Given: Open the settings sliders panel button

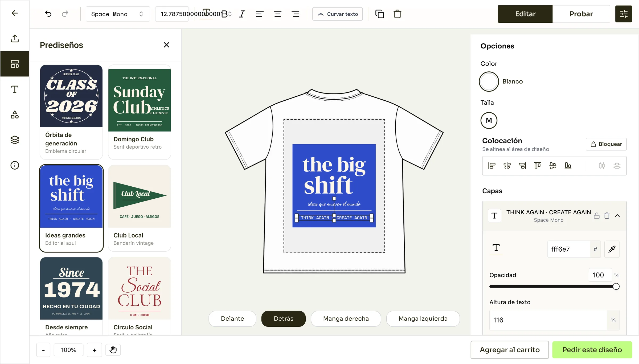Looking at the screenshot, I should point(624,14).
